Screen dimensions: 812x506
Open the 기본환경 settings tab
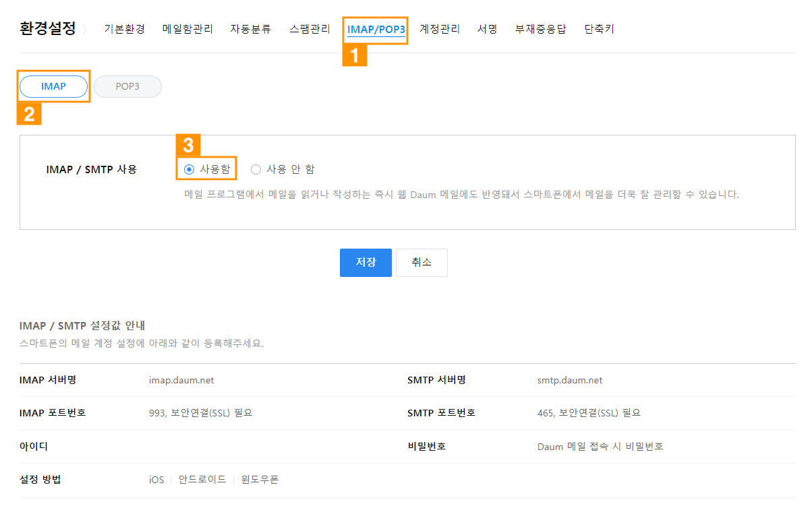point(124,30)
